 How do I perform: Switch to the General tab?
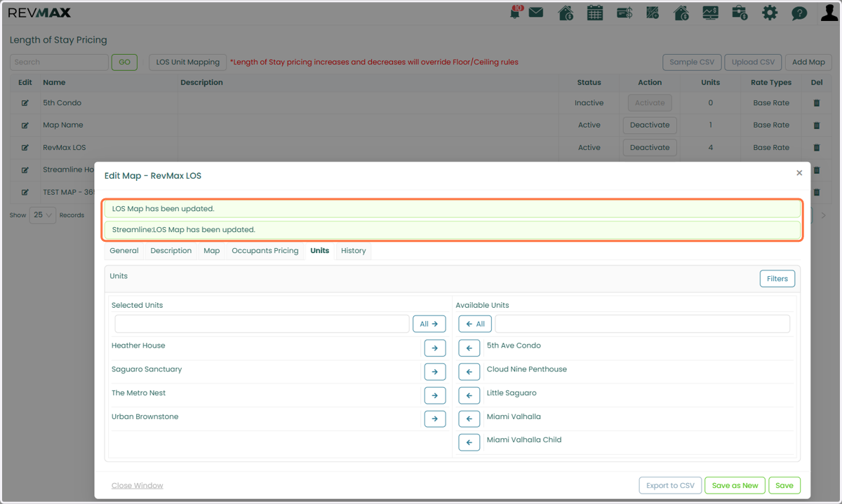[124, 251]
